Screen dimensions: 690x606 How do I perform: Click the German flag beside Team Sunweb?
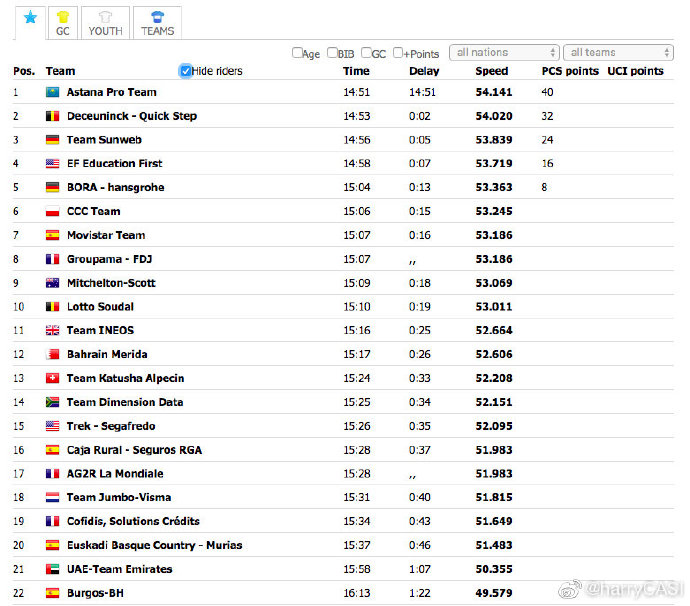(52, 140)
